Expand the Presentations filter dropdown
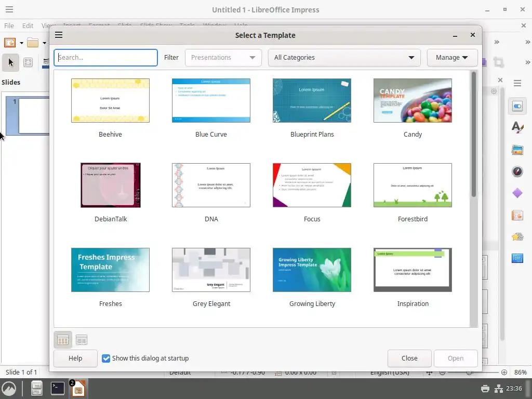 click(223, 58)
